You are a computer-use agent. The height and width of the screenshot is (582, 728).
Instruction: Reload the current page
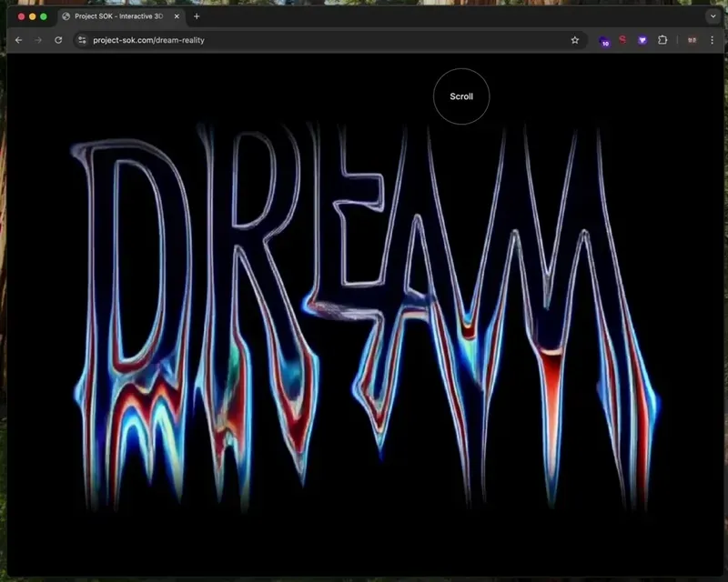58,40
